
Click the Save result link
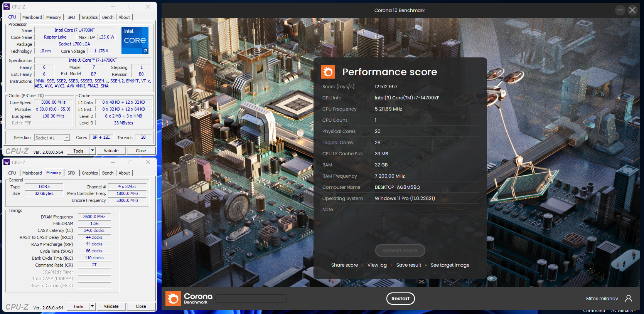(x=409, y=265)
